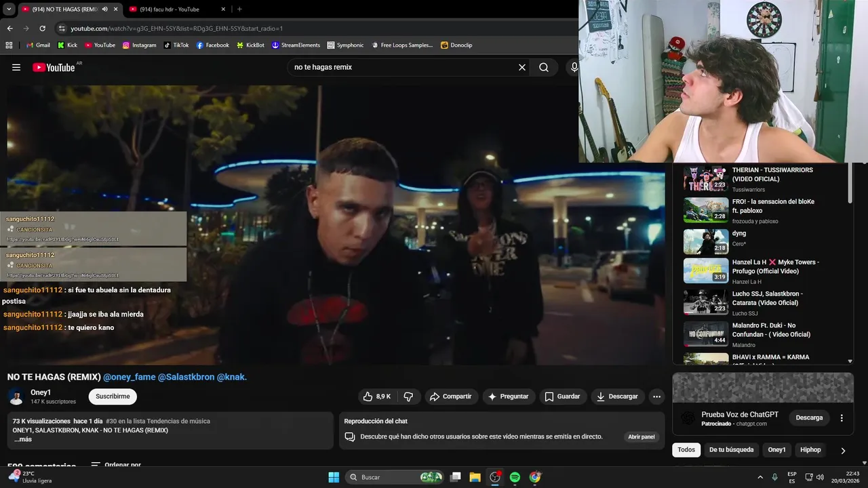The height and width of the screenshot is (488, 868).
Task: Switch to the 'facu hdr - YouTube' tab
Action: tap(178, 9)
